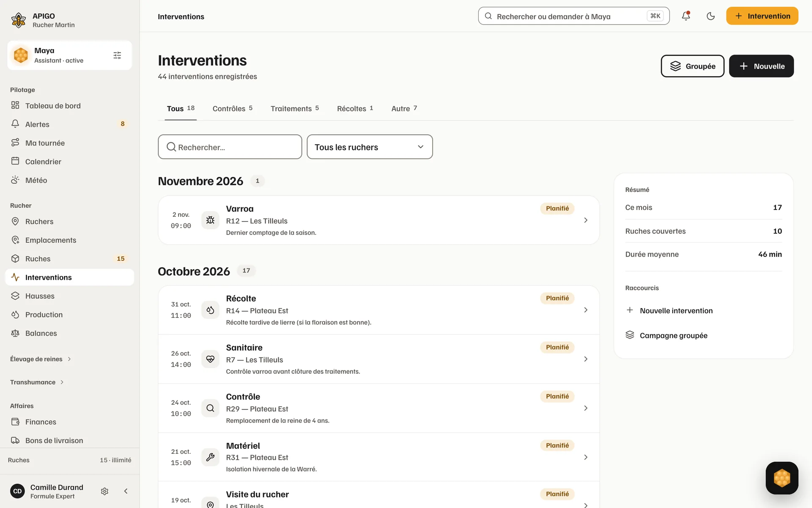Focus the Rechercher... interventions field
The width and height of the screenshot is (812, 508).
pyautogui.click(x=230, y=147)
